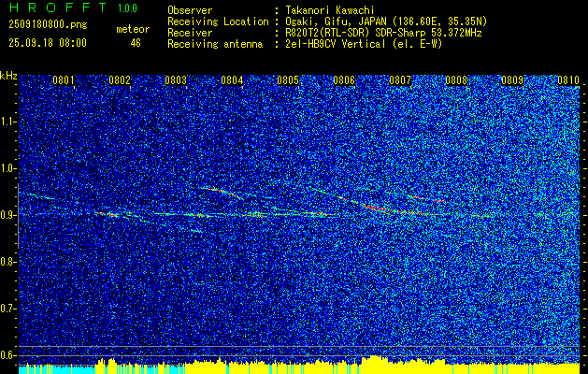Screen dimensions: 588x374
Task: Click the 0801 time marker
Action: pyautogui.click(x=64, y=80)
